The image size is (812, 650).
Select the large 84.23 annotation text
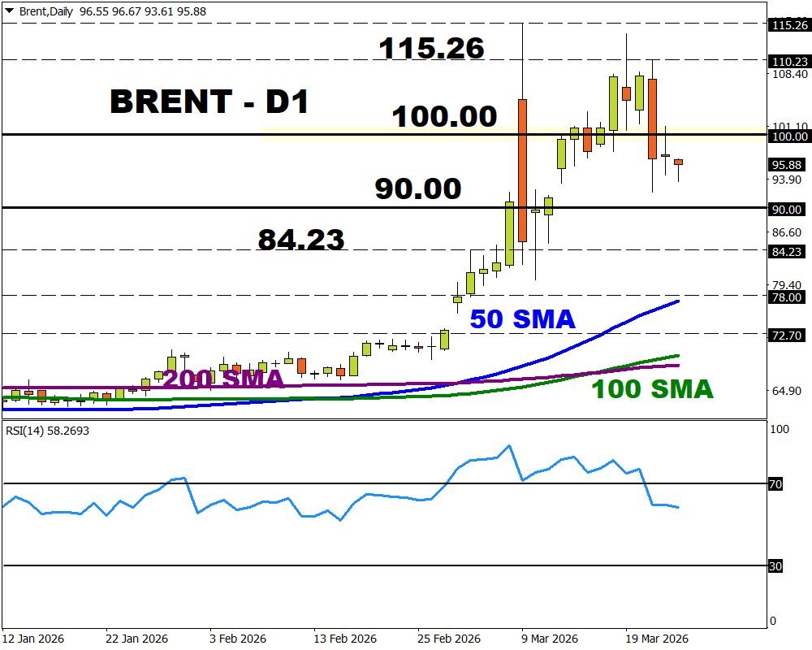tap(301, 240)
